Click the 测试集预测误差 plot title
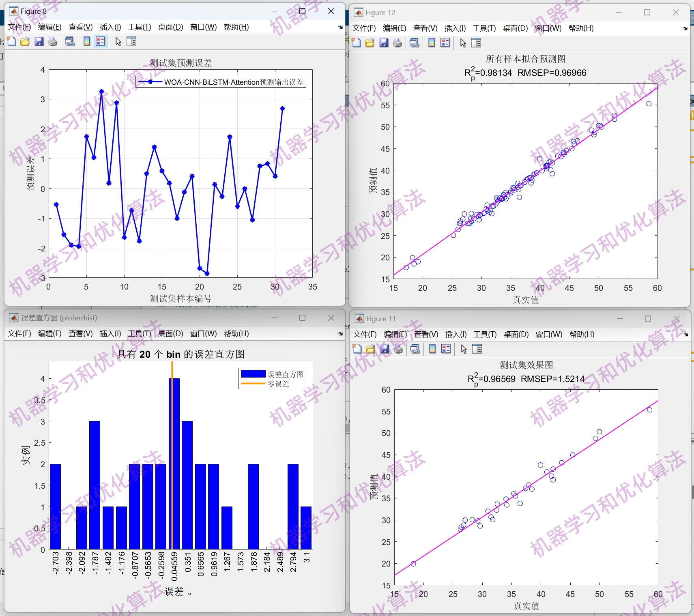Image resolution: width=694 pixels, height=616 pixels. pos(181,63)
